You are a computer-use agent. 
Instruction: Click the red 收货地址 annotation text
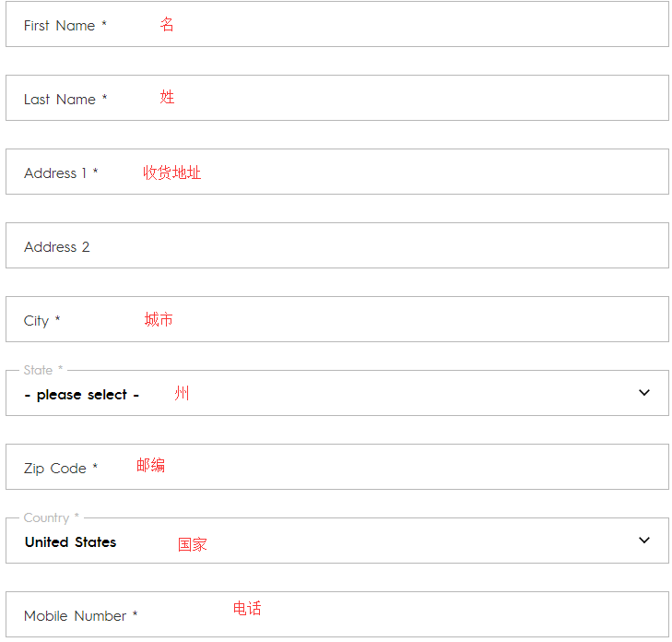pos(171,172)
